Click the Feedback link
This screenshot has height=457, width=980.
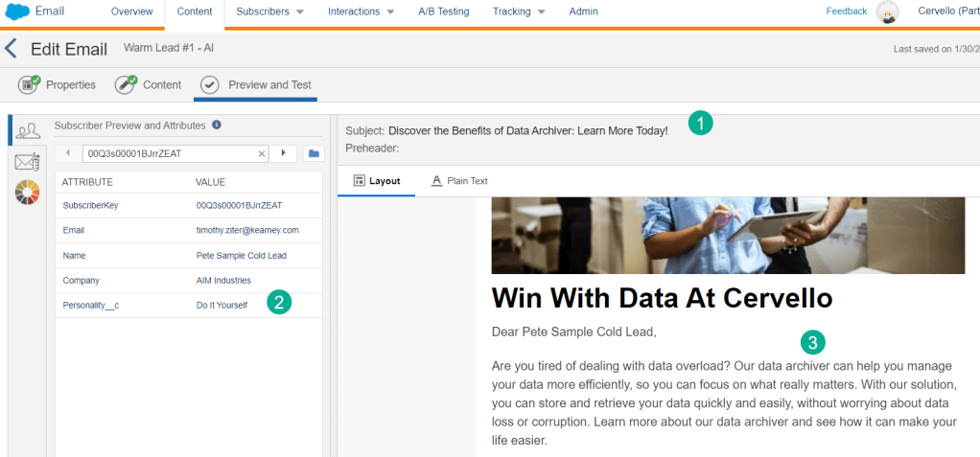click(x=846, y=11)
